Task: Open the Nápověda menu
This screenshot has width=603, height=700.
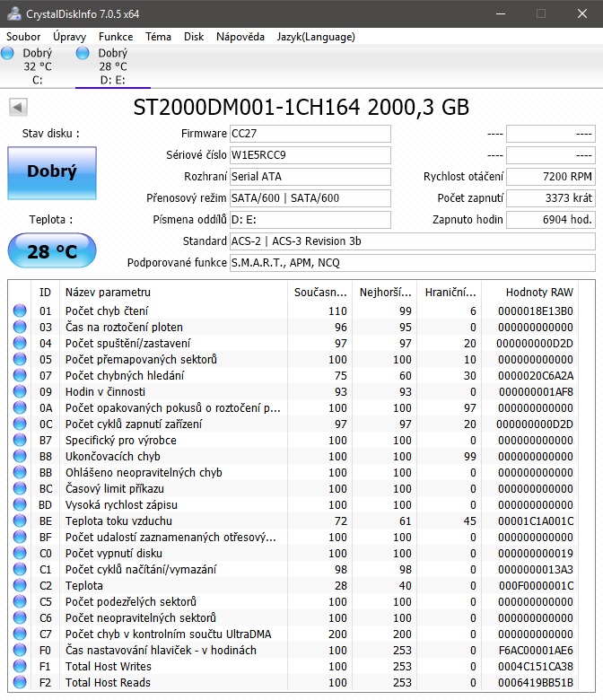Action: click(x=240, y=37)
